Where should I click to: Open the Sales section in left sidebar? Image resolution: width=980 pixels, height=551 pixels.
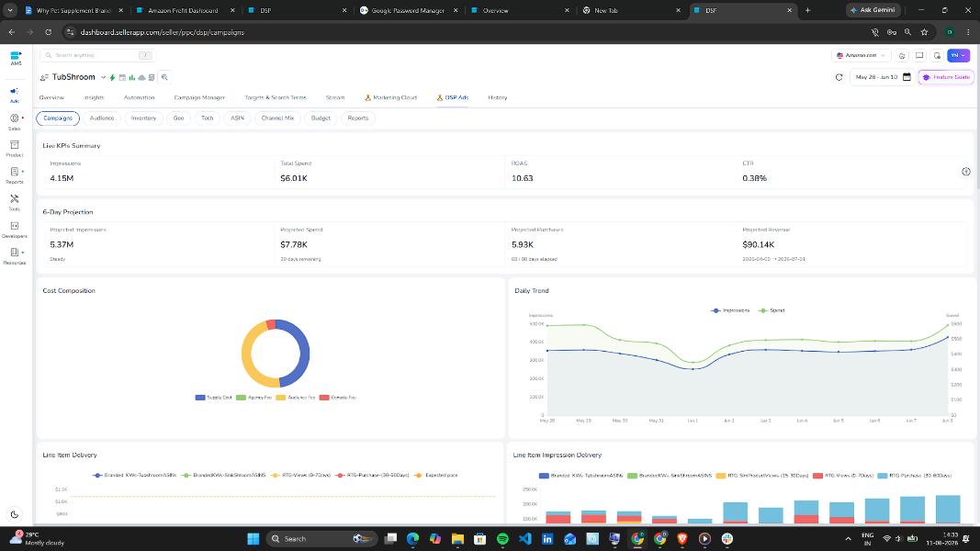(x=15, y=121)
